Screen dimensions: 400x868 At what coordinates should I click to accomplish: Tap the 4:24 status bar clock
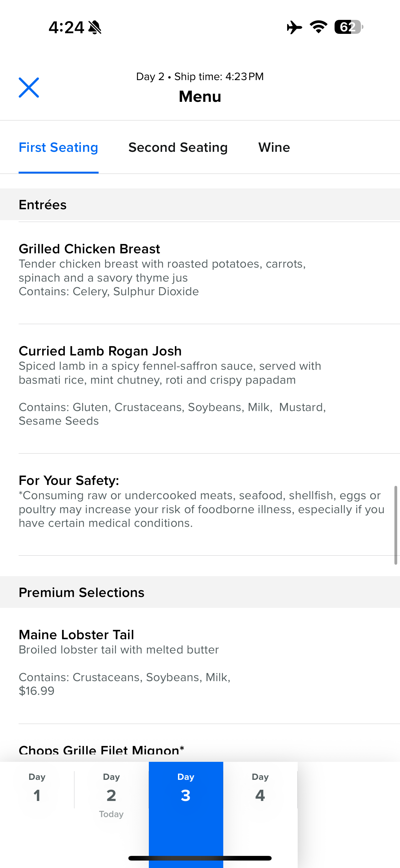click(66, 27)
